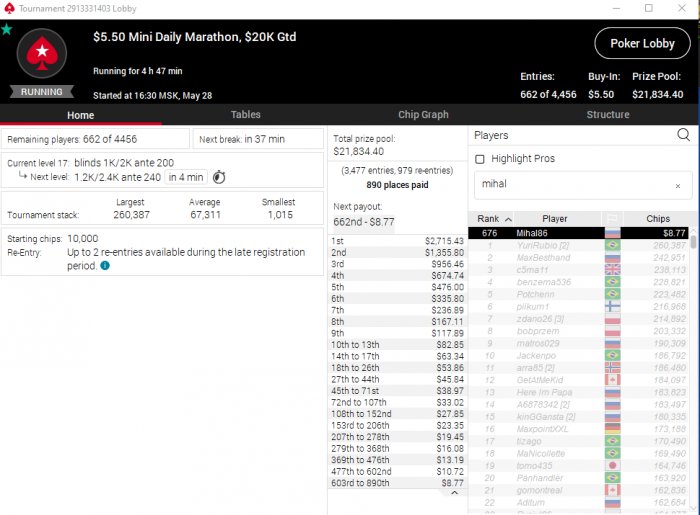Click the 662nd - $8.77 next payout

click(364, 222)
